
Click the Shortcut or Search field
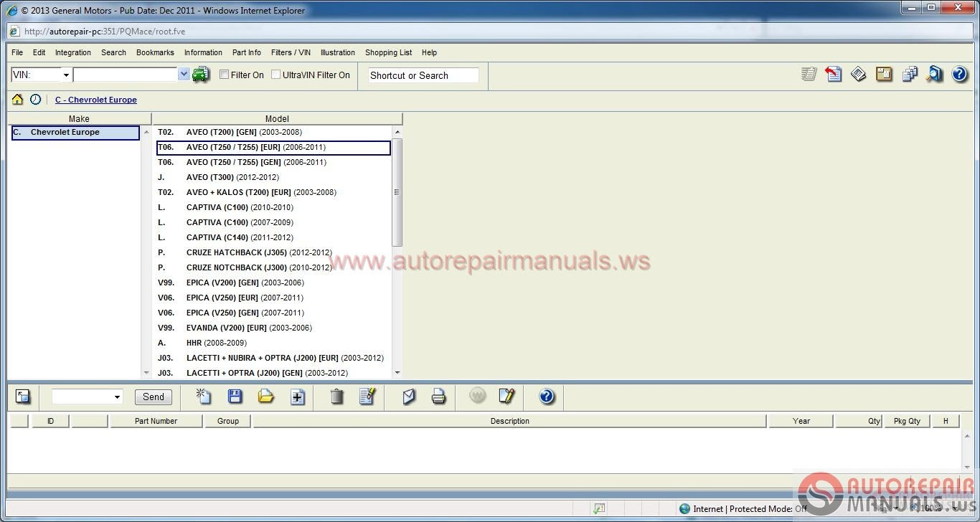(x=423, y=75)
